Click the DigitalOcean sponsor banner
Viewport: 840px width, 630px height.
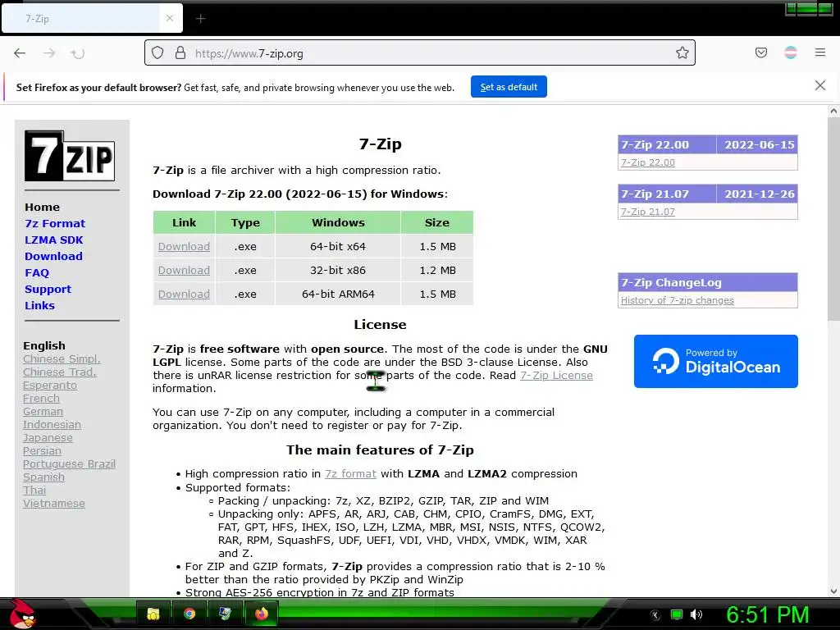tap(715, 361)
